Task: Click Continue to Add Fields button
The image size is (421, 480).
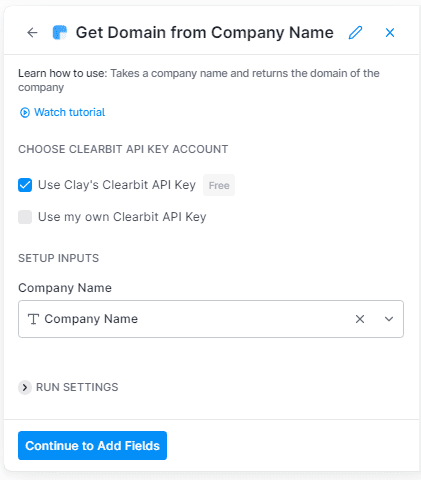Action: click(92, 445)
